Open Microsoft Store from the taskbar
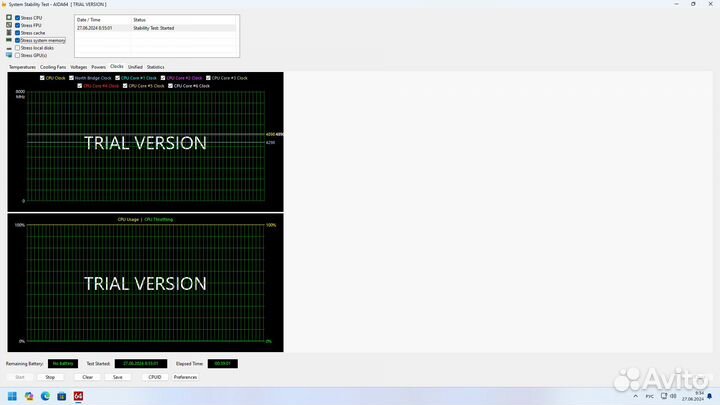Image resolution: width=720 pixels, height=405 pixels. pos(62,396)
